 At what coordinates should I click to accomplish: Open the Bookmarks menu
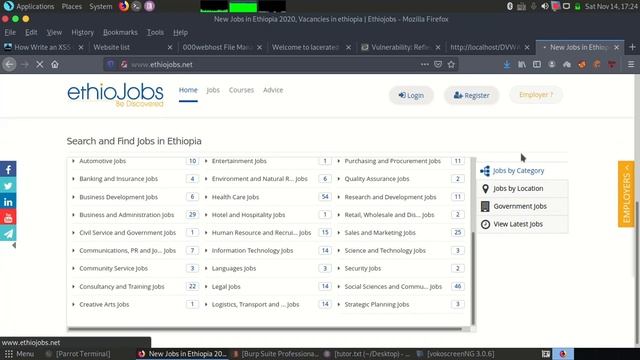(x=120, y=32)
